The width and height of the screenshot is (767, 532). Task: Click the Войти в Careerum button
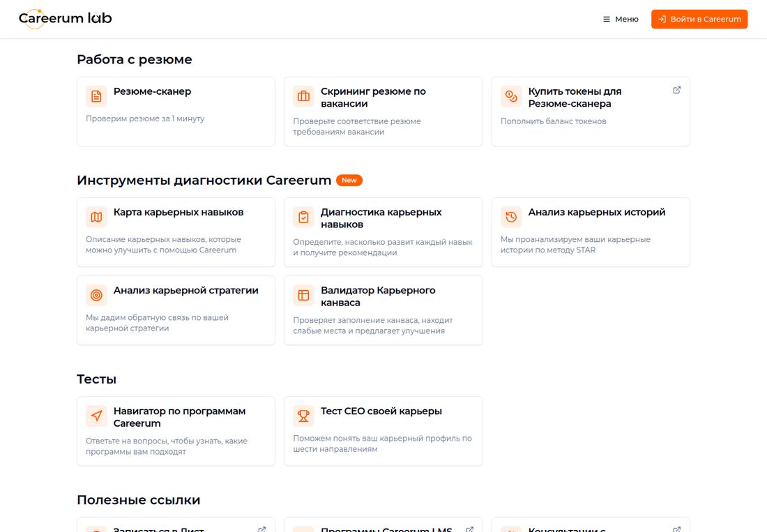[x=699, y=19]
